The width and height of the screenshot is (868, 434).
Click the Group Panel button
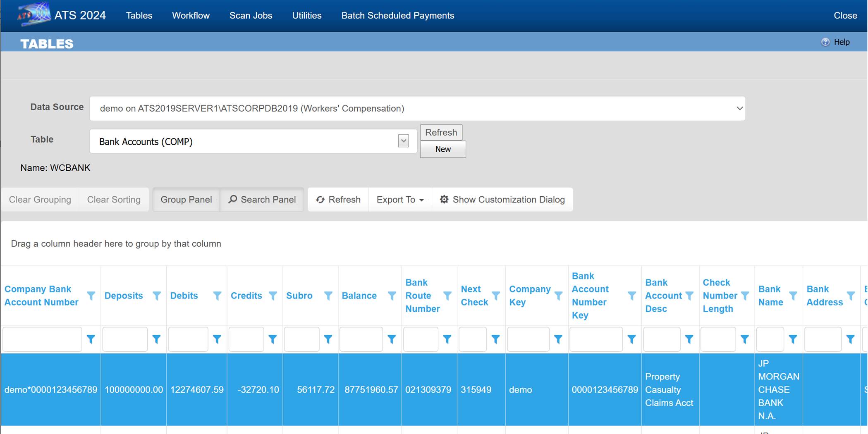coord(186,200)
